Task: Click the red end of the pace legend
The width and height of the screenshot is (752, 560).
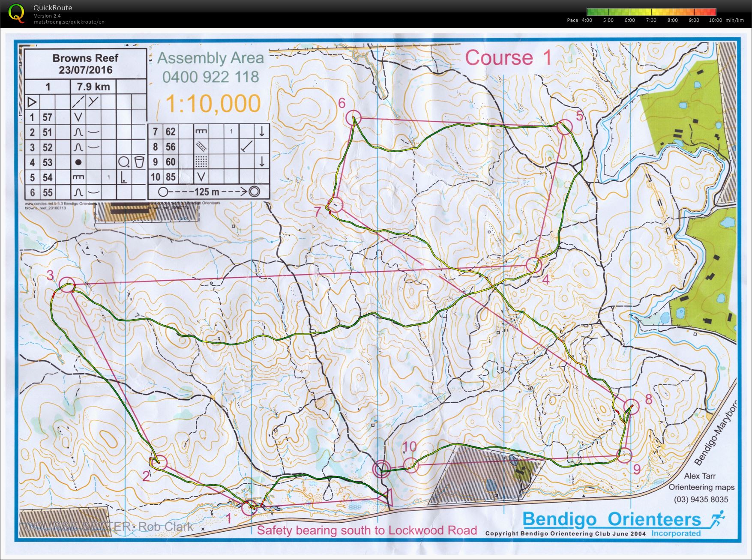Action: click(x=712, y=12)
